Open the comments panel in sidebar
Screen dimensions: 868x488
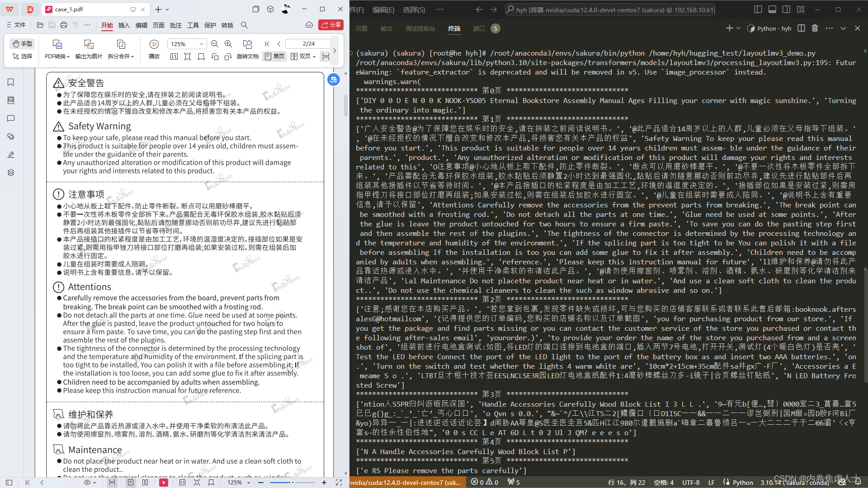(11, 118)
